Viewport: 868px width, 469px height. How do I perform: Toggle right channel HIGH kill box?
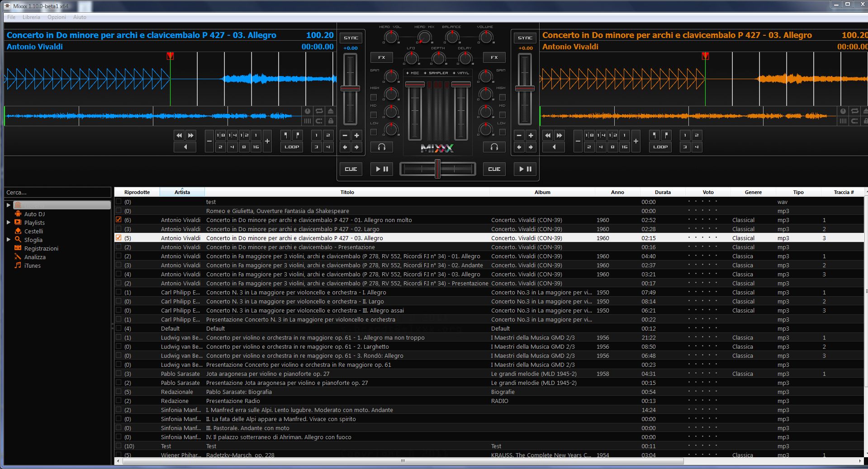click(x=503, y=97)
